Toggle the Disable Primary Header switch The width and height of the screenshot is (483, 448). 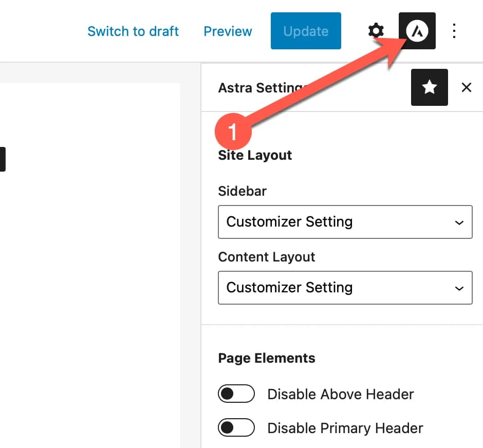[236, 428]
